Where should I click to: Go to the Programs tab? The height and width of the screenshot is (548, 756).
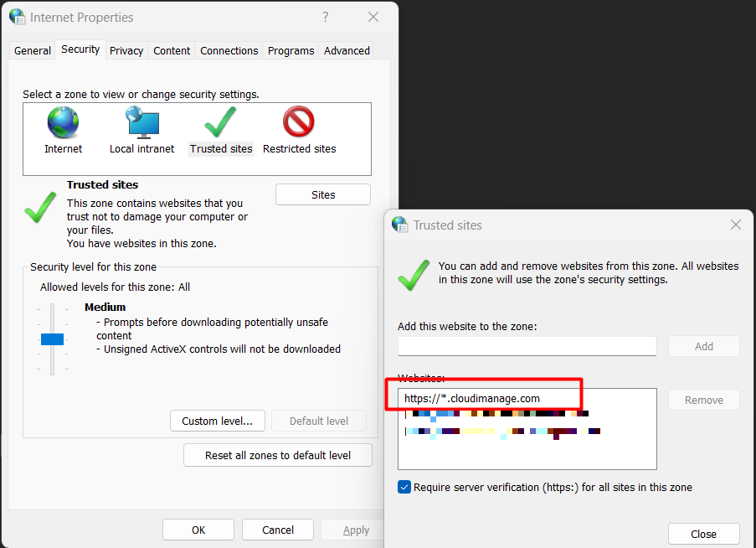pyautogui.click(x=291, y=50)
